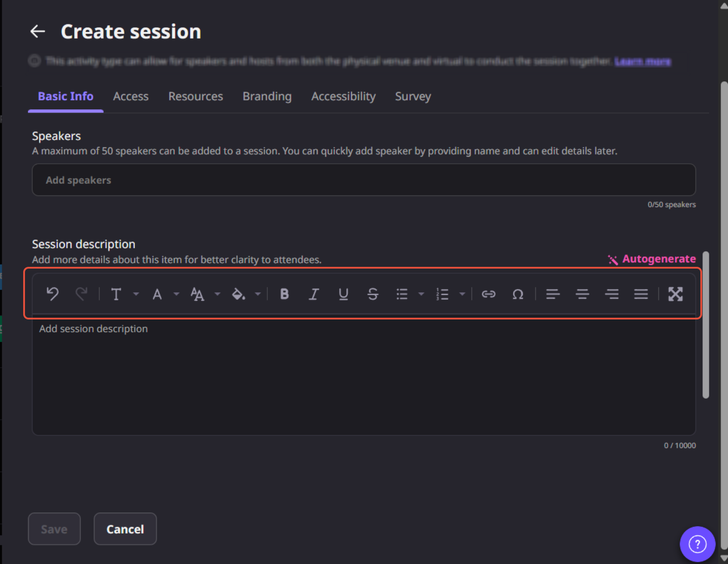Viewport: 728px width, 564px height.
Task: Open the font color dropdown arrow
Action: 177,294
